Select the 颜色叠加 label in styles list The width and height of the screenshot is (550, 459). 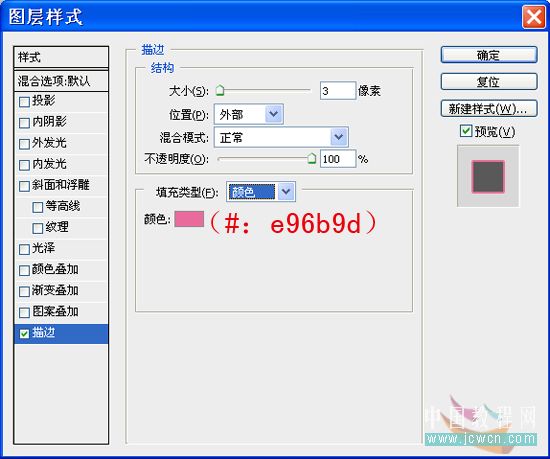click(x=55, y=269)
